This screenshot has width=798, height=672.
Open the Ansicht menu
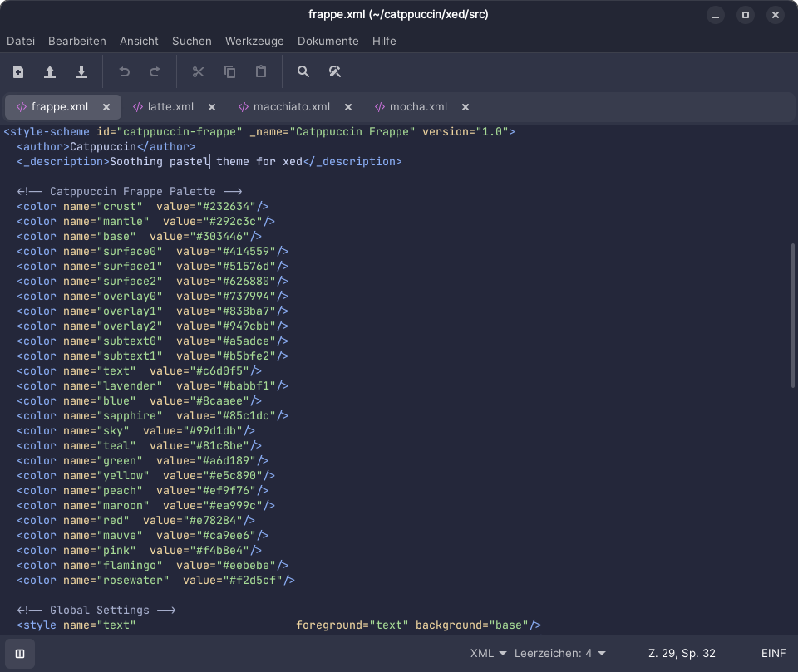(x=139, y=42)
